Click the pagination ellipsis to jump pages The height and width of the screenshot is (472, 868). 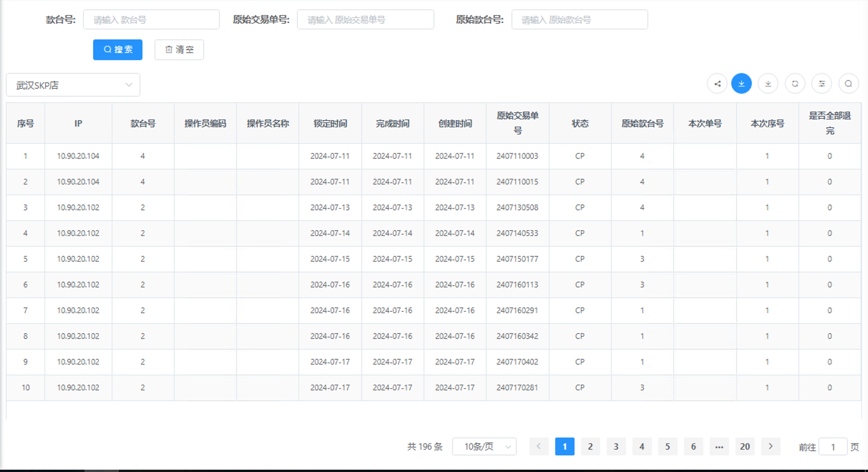click(719, 446)
